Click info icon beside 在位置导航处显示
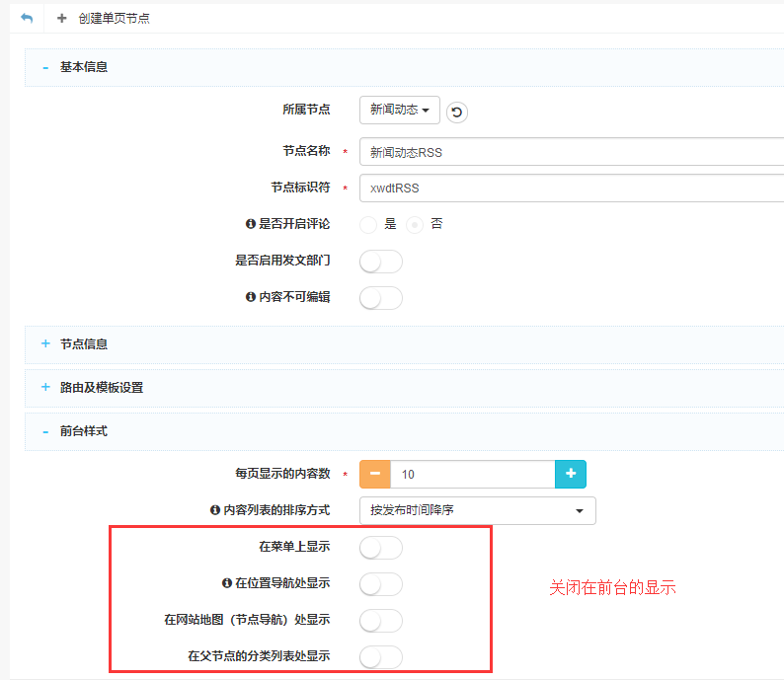The image size is (784, 680). pos(227,583)
